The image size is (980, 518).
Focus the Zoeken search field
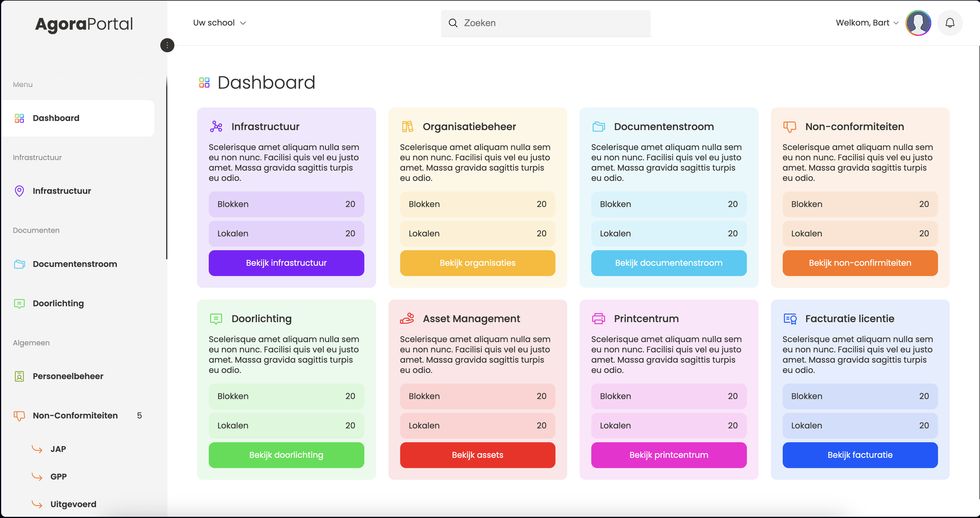click(x=545, y=23)
